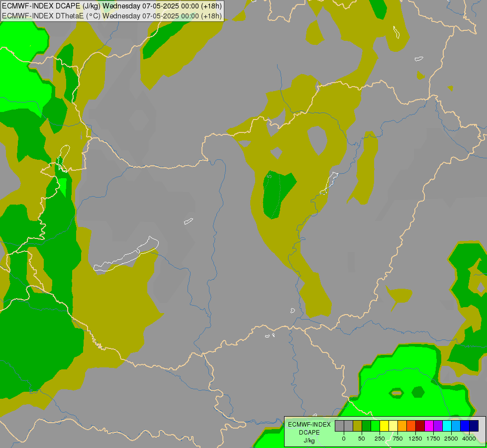This screenshot has width=487, height=448.
Task: Click the legend tick value 1750
Action: tap(433, 439)
